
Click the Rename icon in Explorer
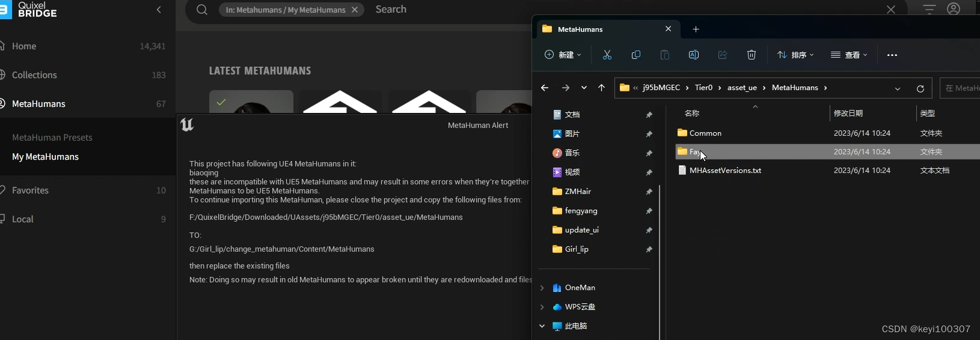[694, 55]
